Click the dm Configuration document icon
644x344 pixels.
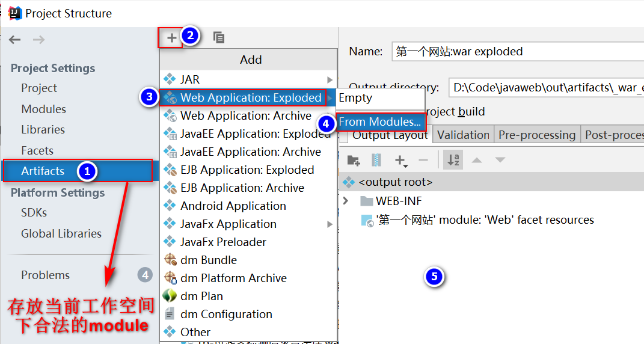pos(169,314)
